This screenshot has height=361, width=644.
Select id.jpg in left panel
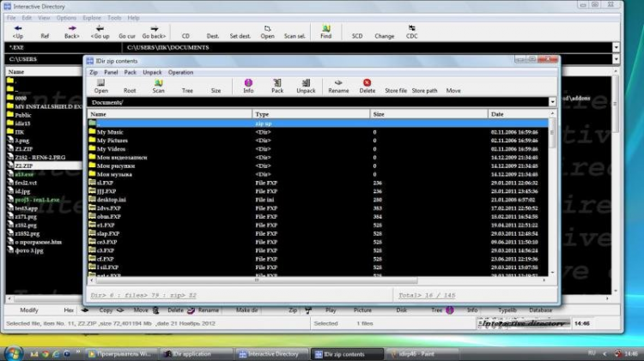(x=22, y=191)
